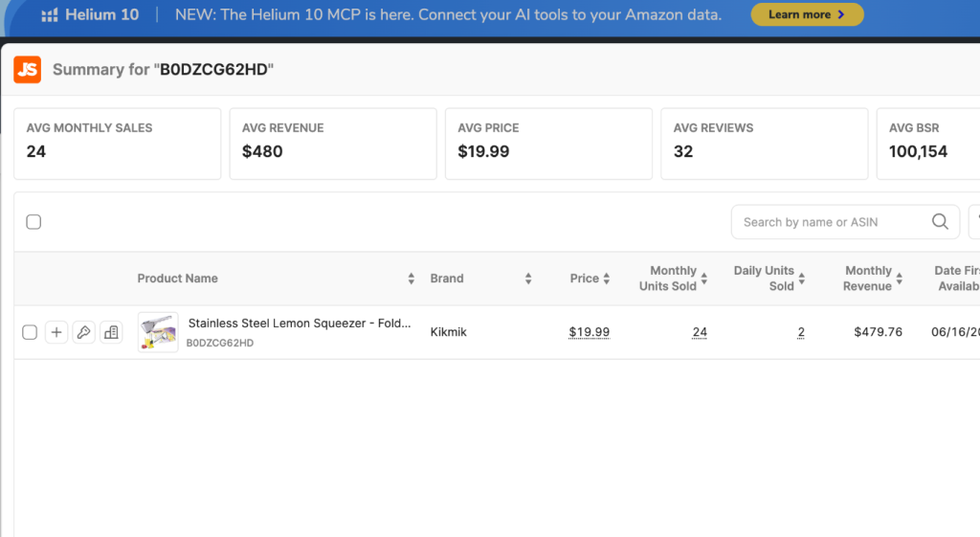Open the competitor chart icon in Kikmik row

point(111,332)
